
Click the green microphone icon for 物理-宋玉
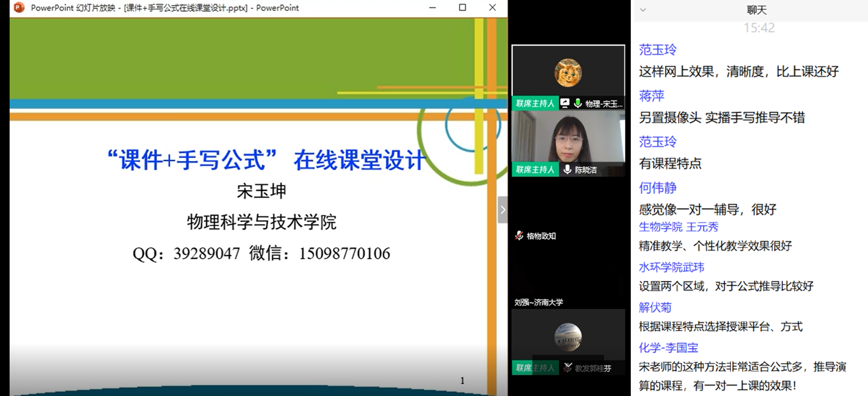coord(578,103)
